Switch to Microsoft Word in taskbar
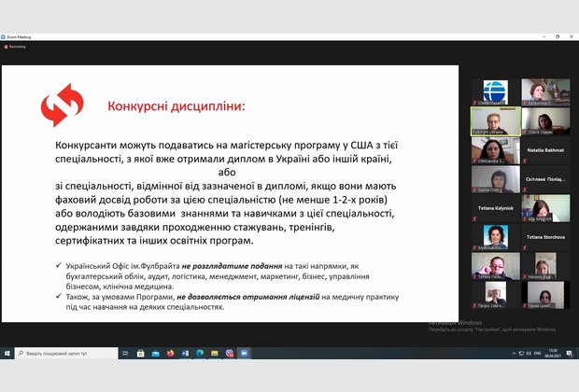The width and height of the screenshot is (579, 392). point(185,353)
